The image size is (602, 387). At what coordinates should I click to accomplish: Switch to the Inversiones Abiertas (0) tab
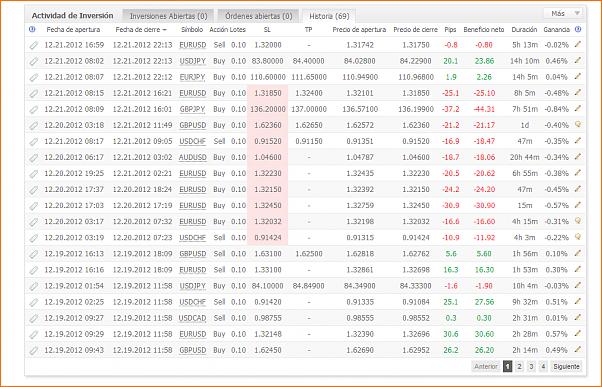point(168,16)
